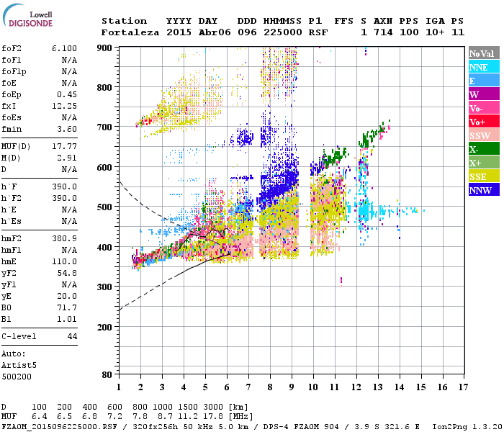Viewport: 504px width, 432px height.
Task: Click the IGA value 10+
Action: coord(435,32)
